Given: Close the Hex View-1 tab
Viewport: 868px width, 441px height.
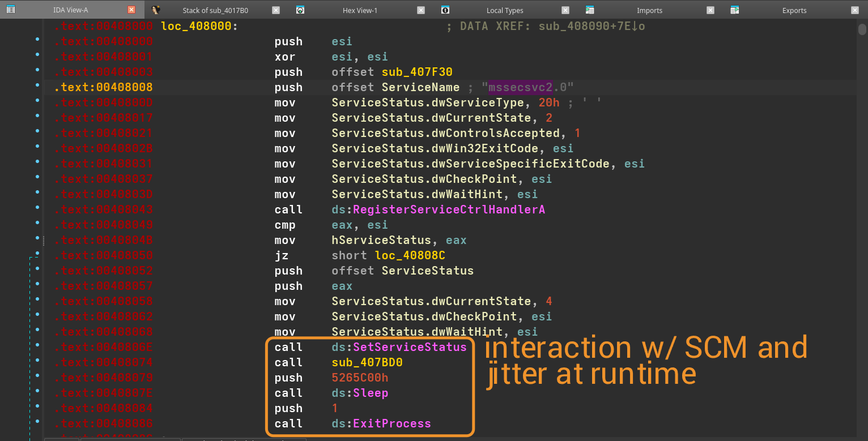Looking at the screenshot, I should [420, 10].
